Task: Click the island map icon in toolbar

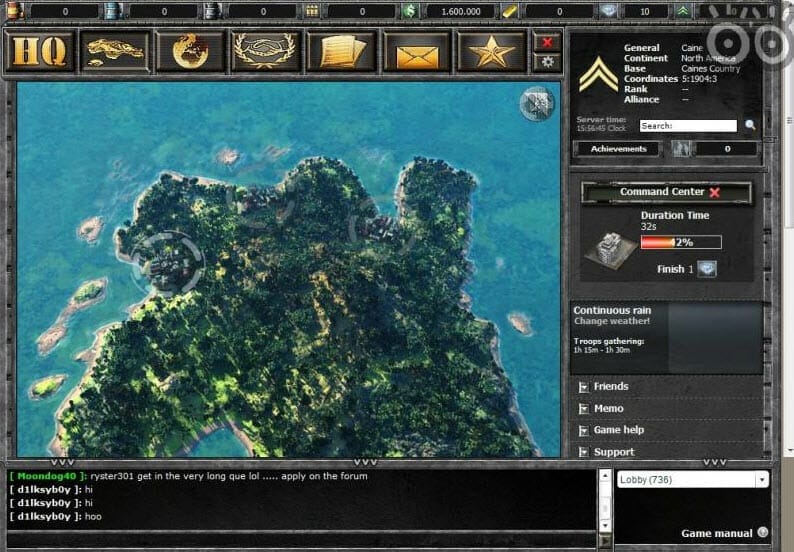Action: tap(113, 51)
